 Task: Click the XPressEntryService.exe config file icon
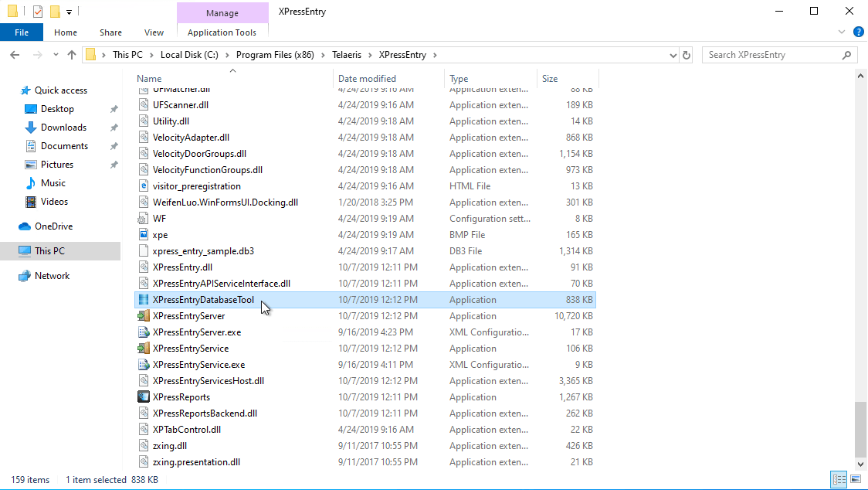click(144, 365)
